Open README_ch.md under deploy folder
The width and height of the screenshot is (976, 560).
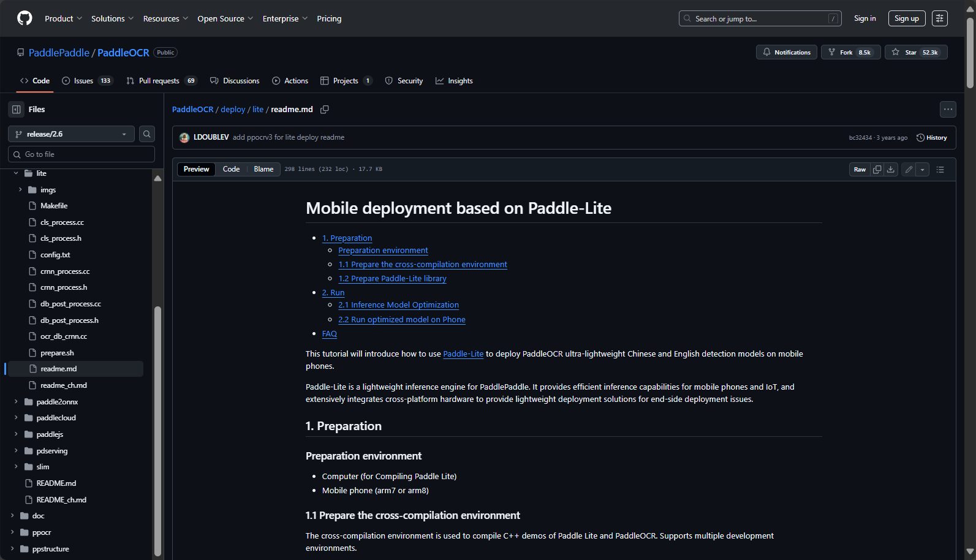pos(61,500)
